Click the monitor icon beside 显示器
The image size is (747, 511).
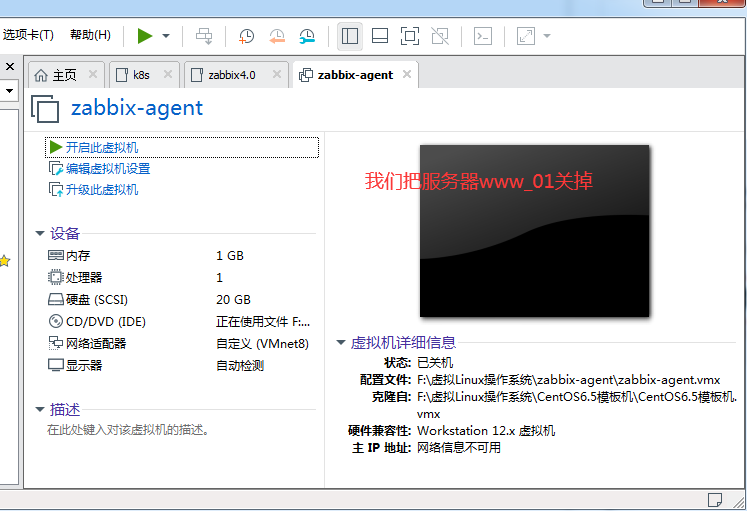pyautogui.click(x=56, y=365)
